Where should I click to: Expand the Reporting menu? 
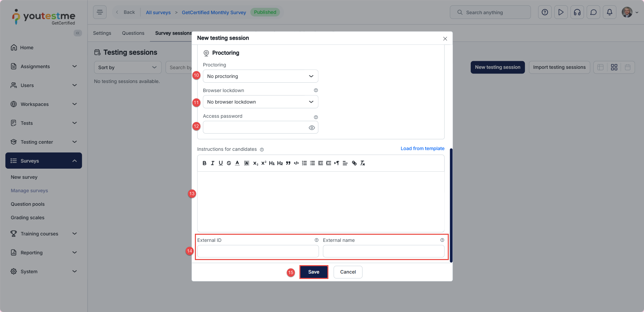[44, 253]
